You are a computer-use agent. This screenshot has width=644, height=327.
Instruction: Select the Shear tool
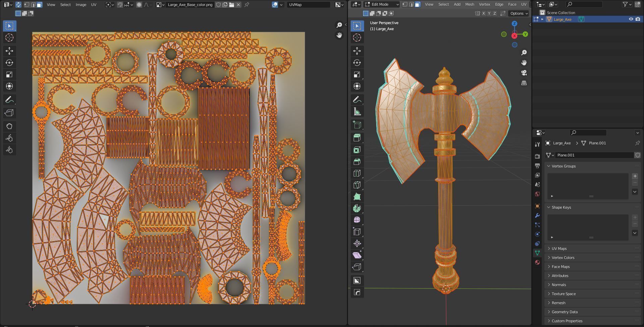357,255
